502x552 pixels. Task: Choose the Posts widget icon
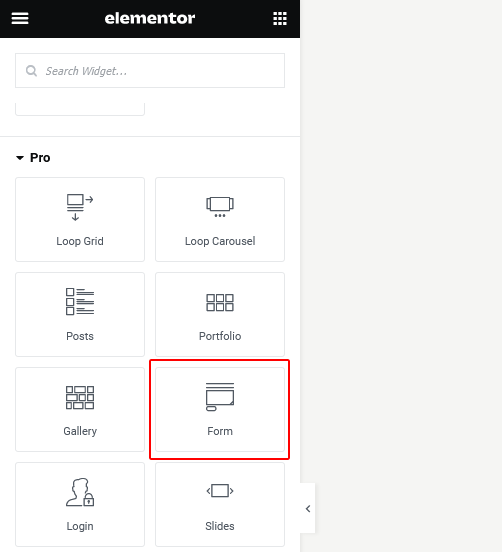coord(80,301)
